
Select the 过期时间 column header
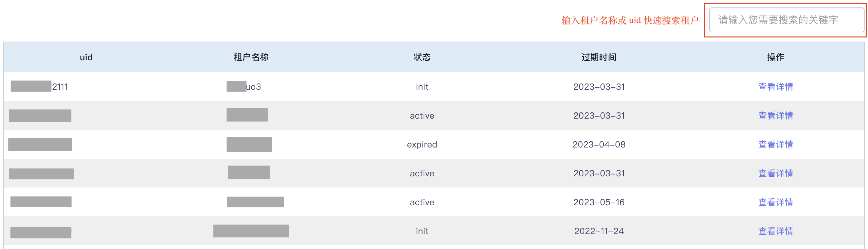[x=599, y=57]
